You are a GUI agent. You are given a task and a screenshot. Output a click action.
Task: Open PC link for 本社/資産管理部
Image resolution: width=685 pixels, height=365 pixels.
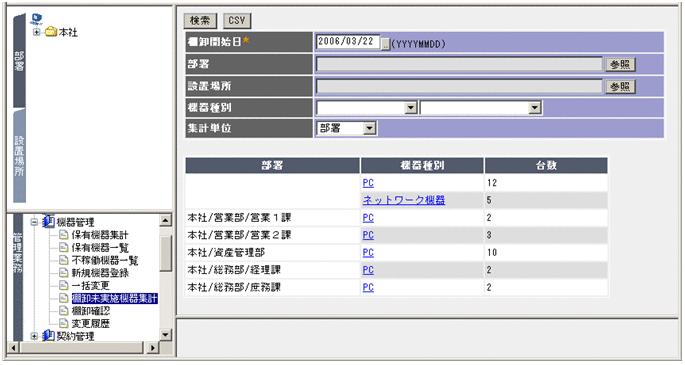point(368,253)
